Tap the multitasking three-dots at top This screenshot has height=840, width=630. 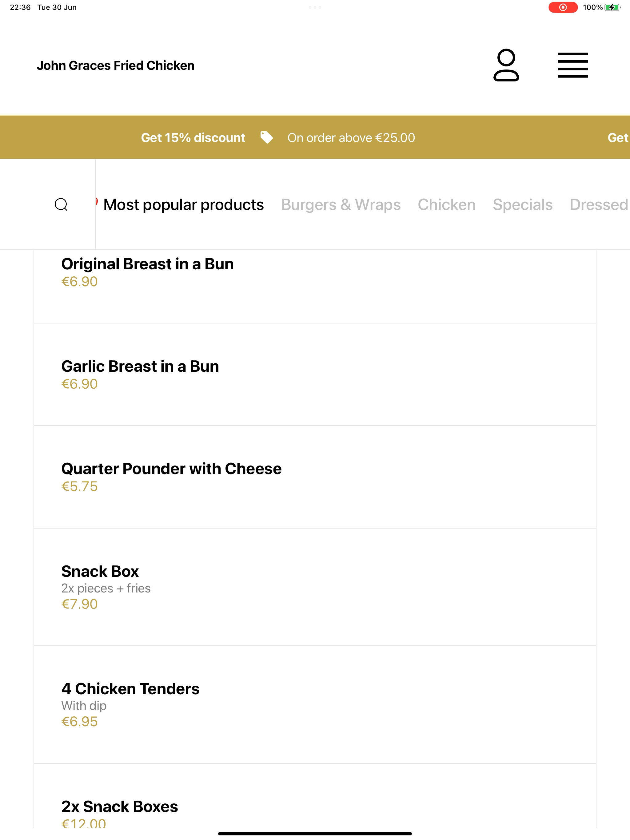coord(315,7)
